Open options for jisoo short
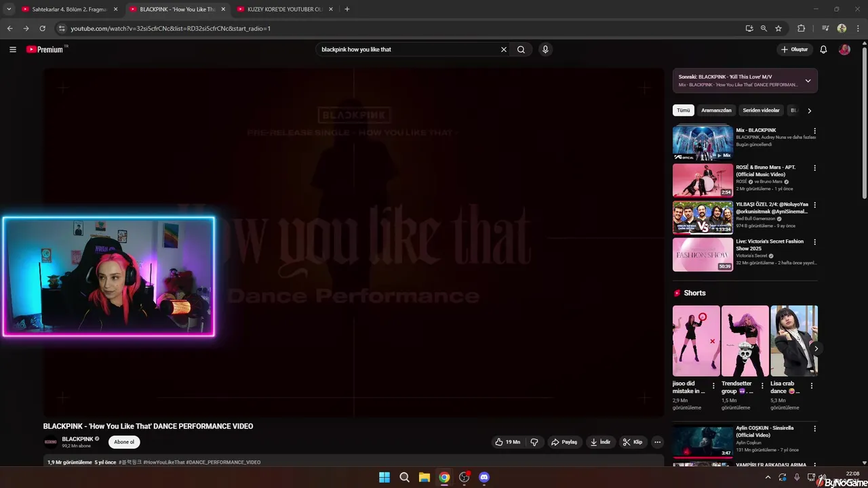This screenshot has width=868, height=488. click(713, 386)
